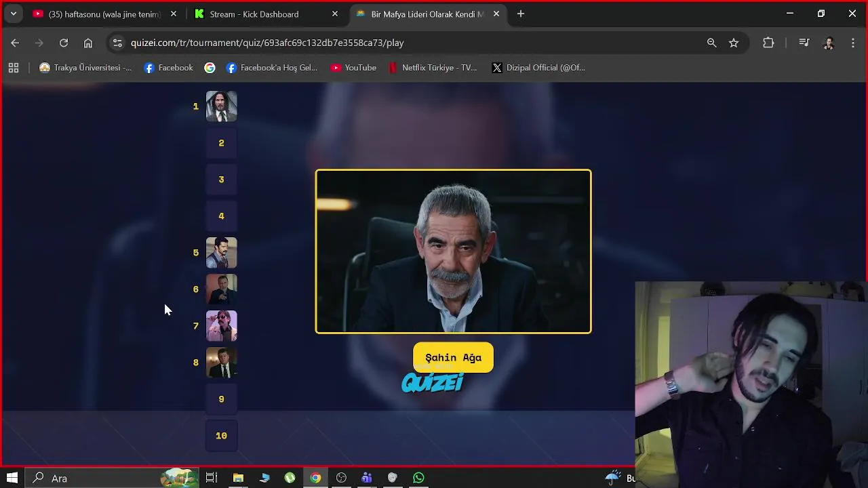Switch to the Stream - Kick Dashboard tab

267,14
